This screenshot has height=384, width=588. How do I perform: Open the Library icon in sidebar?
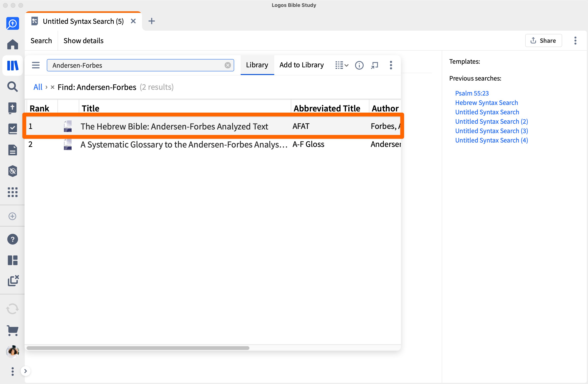point(13,65)
